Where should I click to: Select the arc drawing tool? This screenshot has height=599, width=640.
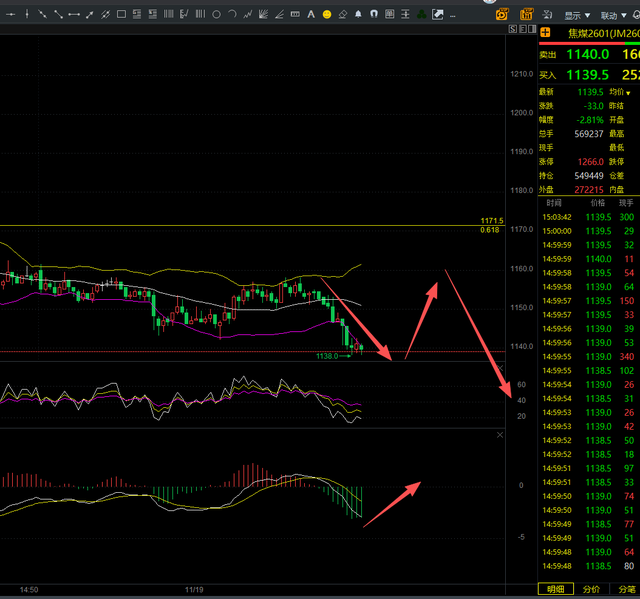coord(232,15)
